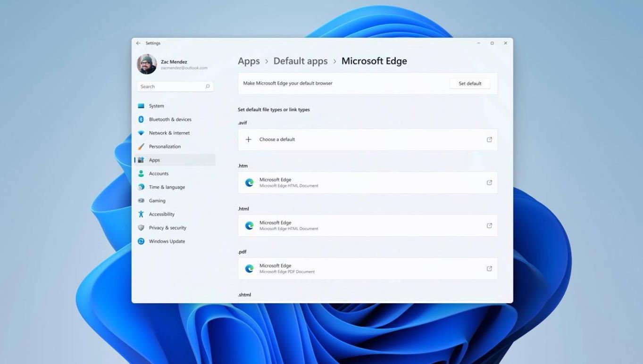Close the Settings window
This screenshot has height=364, width=643.
505,43
